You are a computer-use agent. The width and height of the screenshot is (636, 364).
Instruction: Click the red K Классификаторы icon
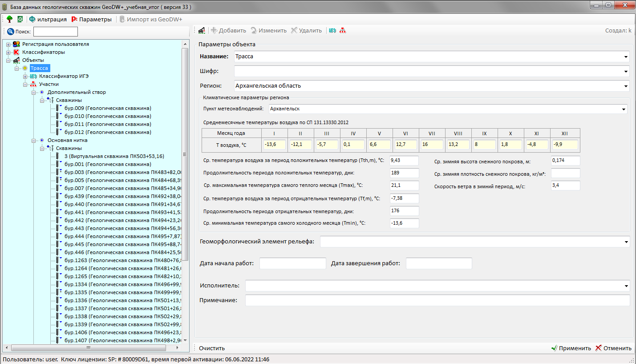tap(17, 52)
